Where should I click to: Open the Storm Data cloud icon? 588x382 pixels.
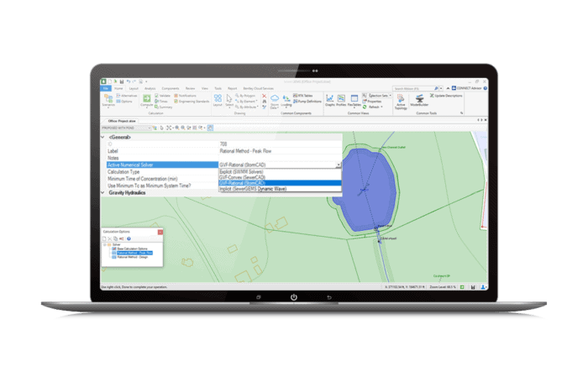(275, 101)
